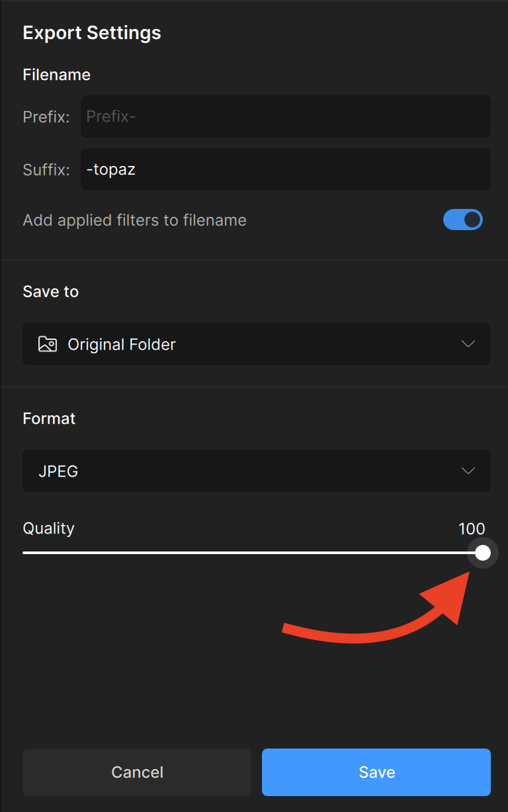Click into the Prefix input field
The width and height of the screenshot is (508, 812).
[286, 116]
